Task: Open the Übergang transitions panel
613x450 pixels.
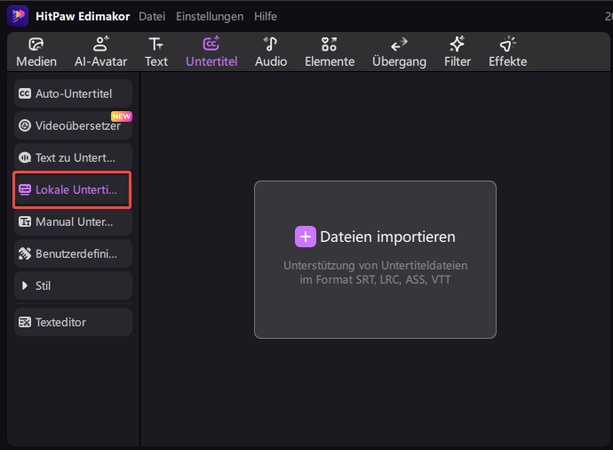Action: [399, 52]
